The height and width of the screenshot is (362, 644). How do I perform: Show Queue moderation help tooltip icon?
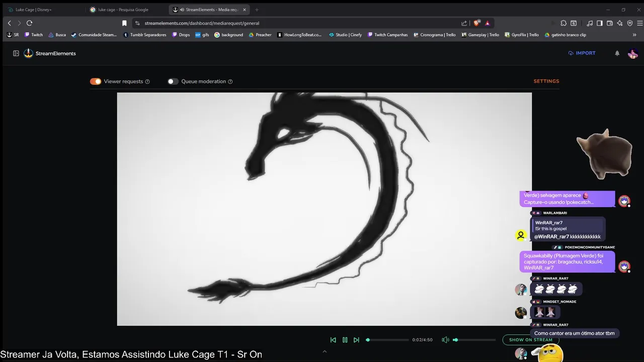(230, 81)
